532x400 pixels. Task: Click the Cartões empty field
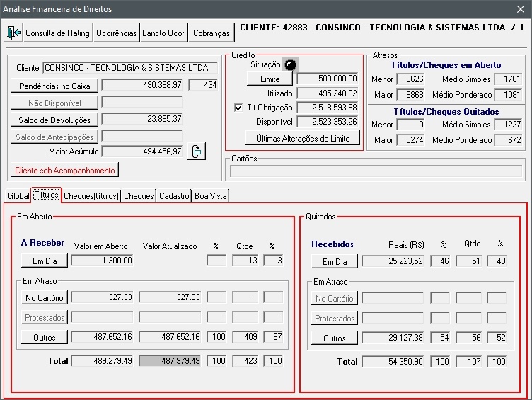tap(376, 171)
